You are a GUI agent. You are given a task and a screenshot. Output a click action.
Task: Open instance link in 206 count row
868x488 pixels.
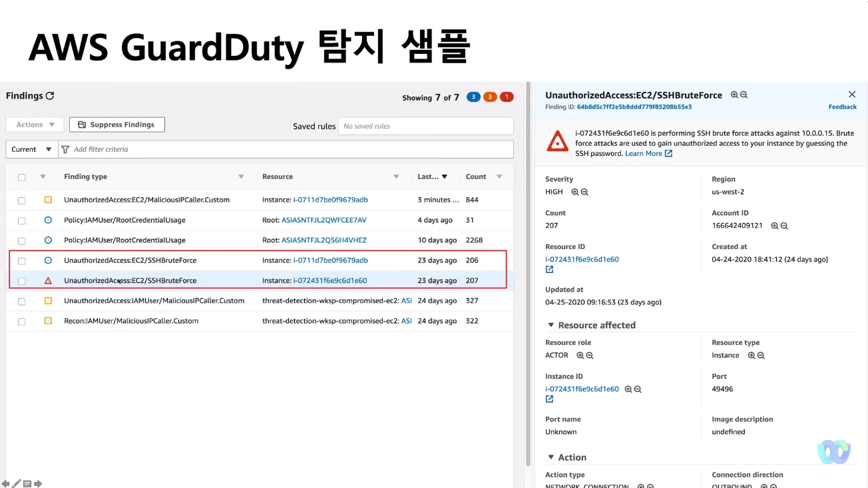331,260
